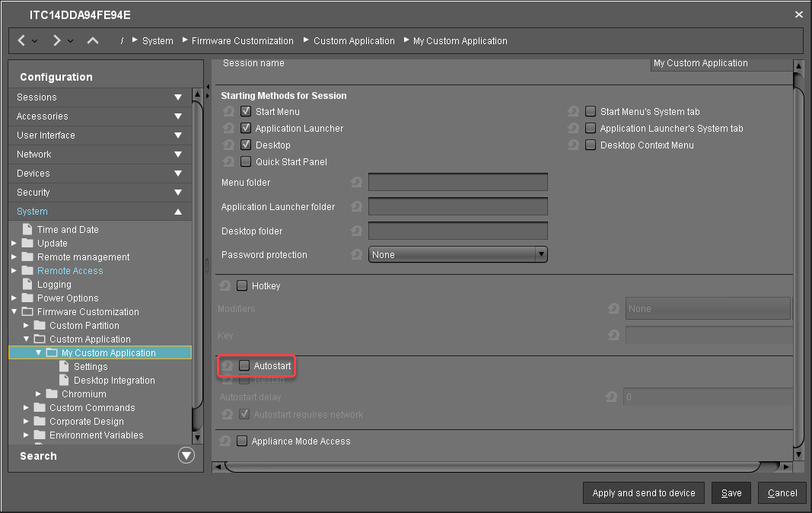Click the back navigation arrow

coord(22,40)
